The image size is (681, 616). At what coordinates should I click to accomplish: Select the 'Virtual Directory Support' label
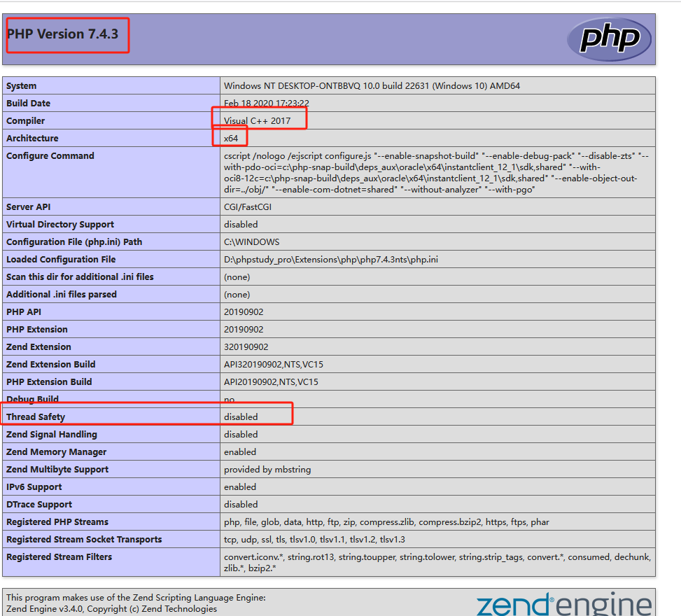tap(60, 224)
